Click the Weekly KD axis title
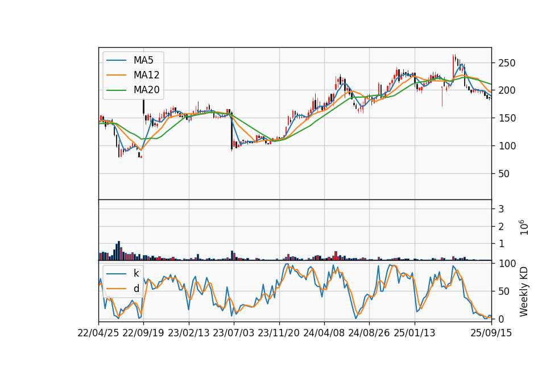The height and width of the screenshot is (392, 546). (524, 291)
